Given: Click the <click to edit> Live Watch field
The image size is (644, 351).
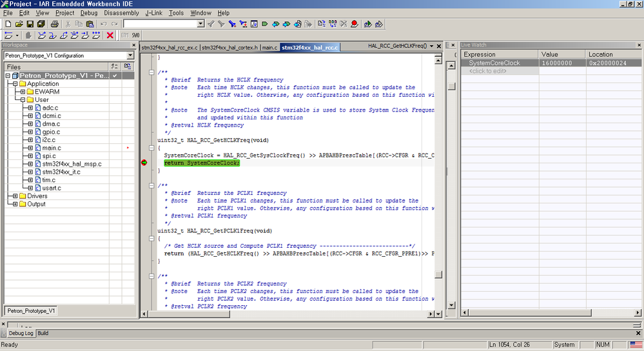Looking at the screenshot, I should pos(488,71).
